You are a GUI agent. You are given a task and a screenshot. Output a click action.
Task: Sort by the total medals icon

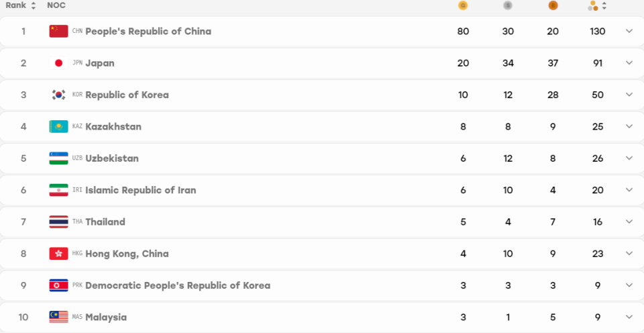pyautogui.click(x=597, y=6)
